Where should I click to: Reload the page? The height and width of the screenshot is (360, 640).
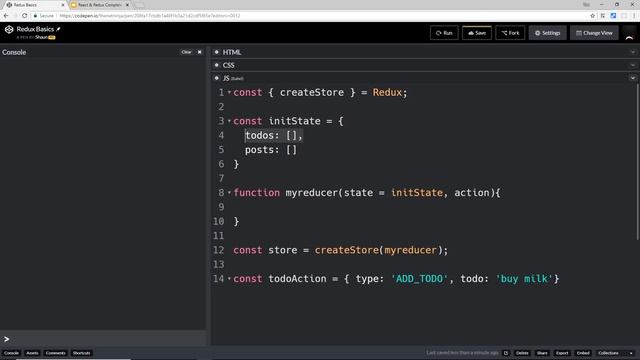point(24,16)
